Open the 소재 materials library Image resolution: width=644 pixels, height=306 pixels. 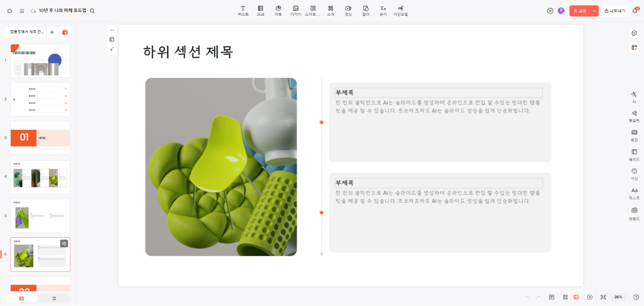pyautogui.click(x=331, y=11)
